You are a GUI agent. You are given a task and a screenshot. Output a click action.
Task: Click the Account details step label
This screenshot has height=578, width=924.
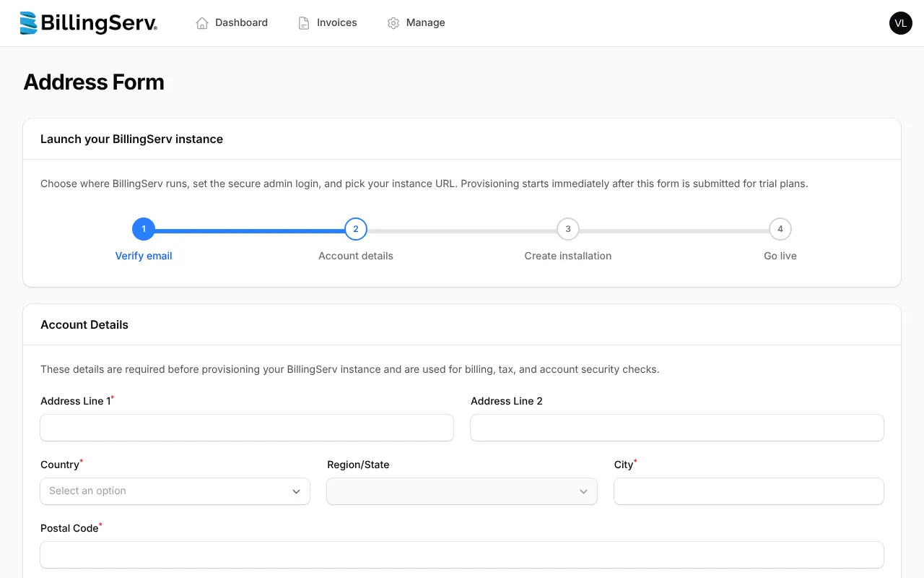coord(356,256)
